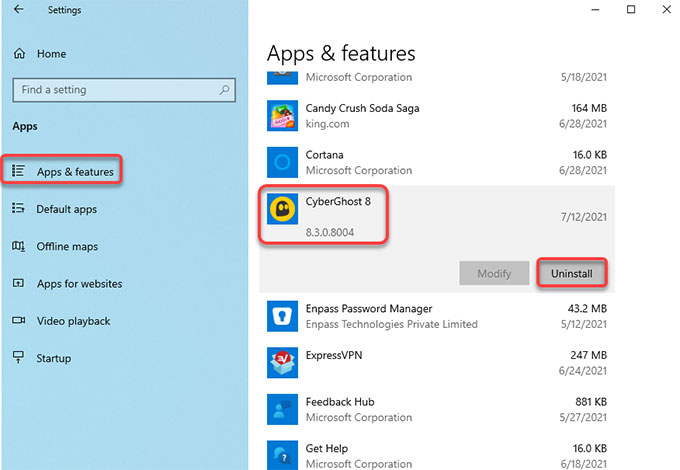Close the Settings window
The width and height of the screenshot is (680, 470).
point(667,9)
